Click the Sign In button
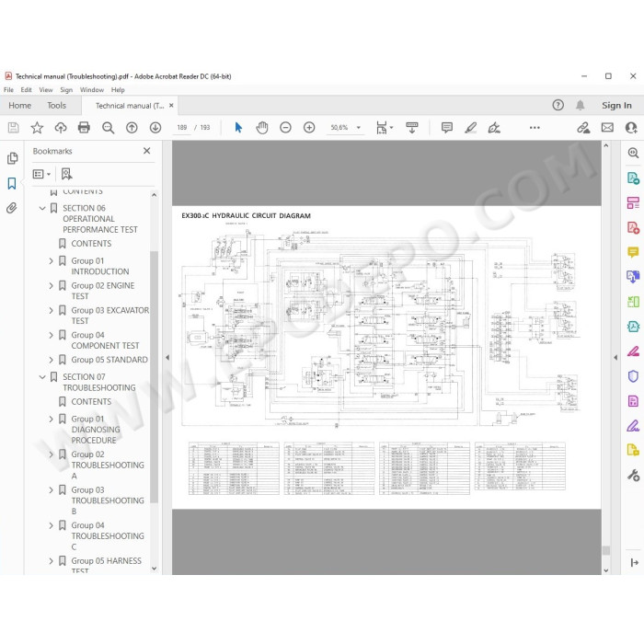The image size is (644, 644). (x=616, y=105)
